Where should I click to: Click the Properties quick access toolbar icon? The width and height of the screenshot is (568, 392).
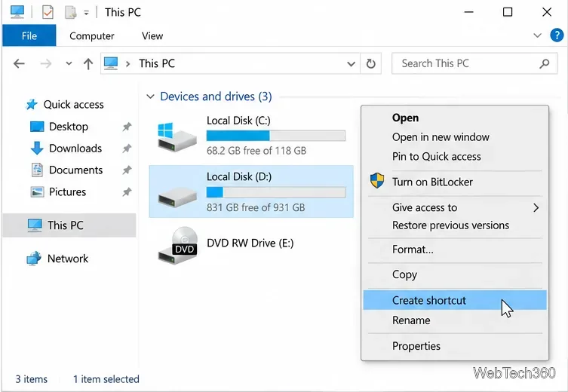(x=48, y=12)
